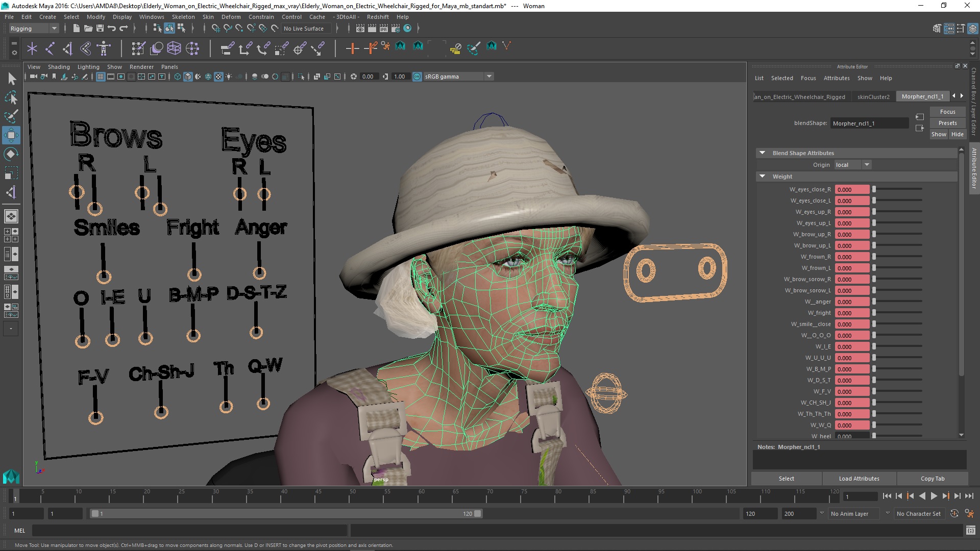Open the Shading menu in the viewport panel

[59, 67]
